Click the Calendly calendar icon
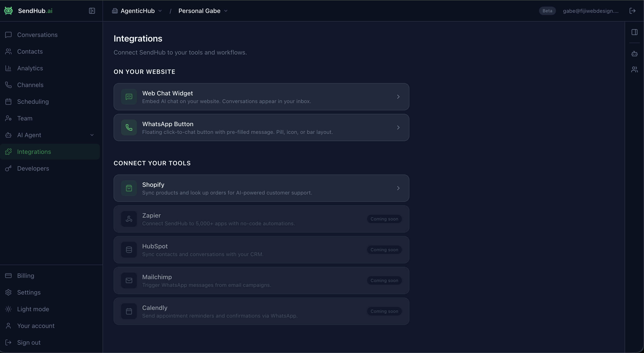644x353 pixels. point(129,311)
